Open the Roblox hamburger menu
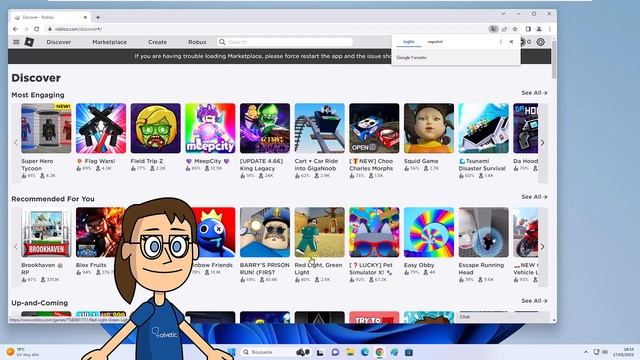This screenshot has width=640, height=360. point(16,42)
